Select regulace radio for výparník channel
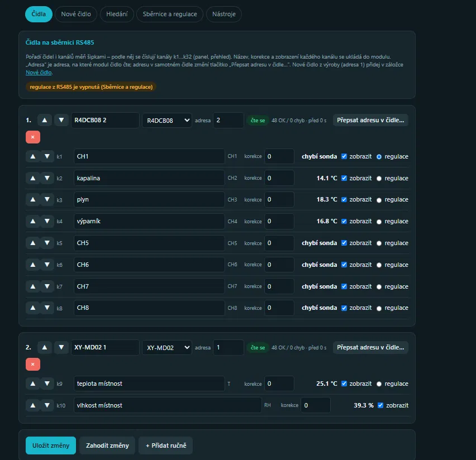The image size is (476, 460). [379, 222]
